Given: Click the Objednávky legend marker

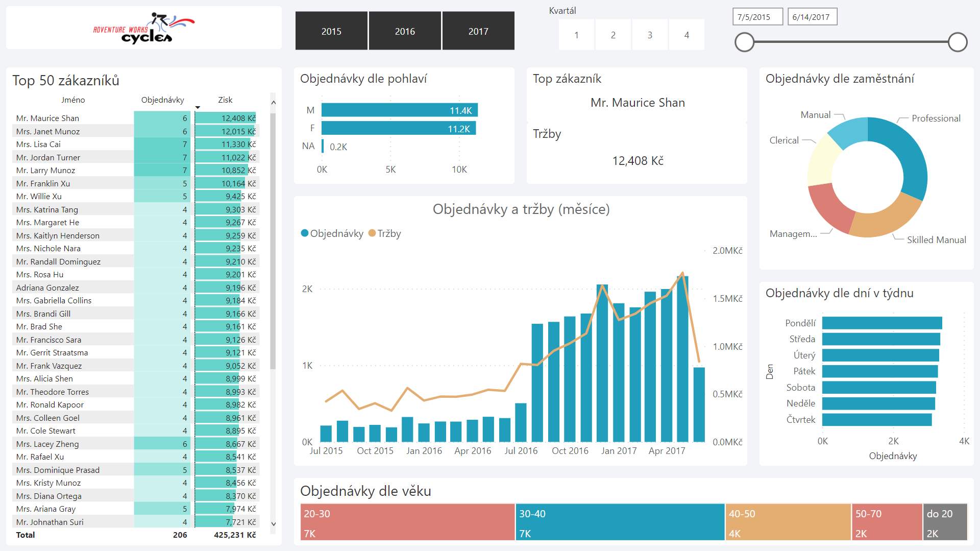Looking at the screenshot, I should (305, 233).
